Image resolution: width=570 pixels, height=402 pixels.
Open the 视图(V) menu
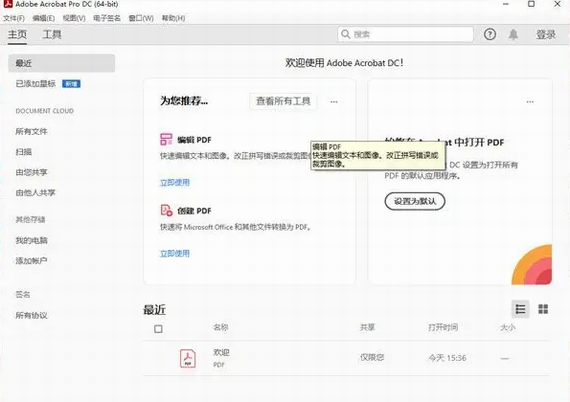[x=74, y=18]
